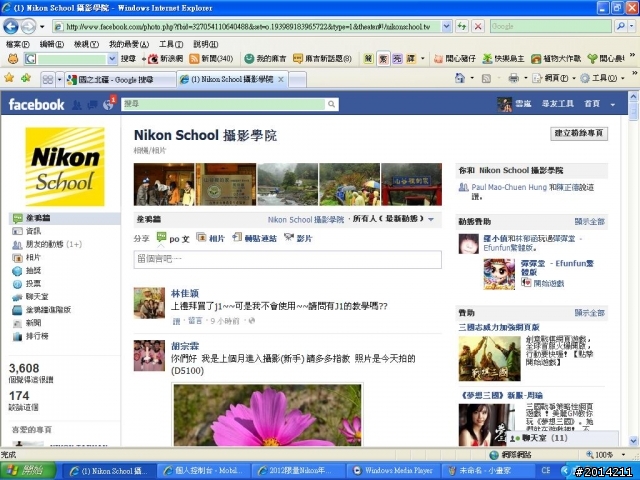Image resolution: width=640 pixels, height=480 pixels.
Task: Expand the address bar dropdown arrow
Action: 447,27
